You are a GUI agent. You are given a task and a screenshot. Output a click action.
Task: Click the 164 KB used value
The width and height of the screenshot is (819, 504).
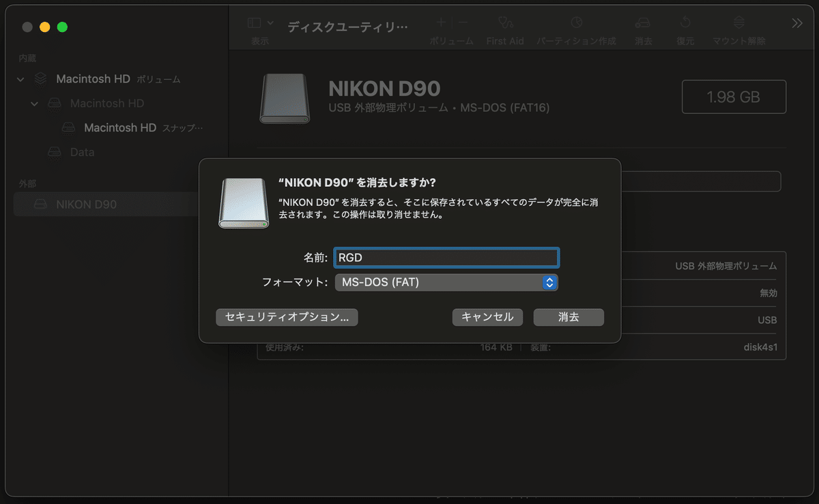(x=496, y=347)
